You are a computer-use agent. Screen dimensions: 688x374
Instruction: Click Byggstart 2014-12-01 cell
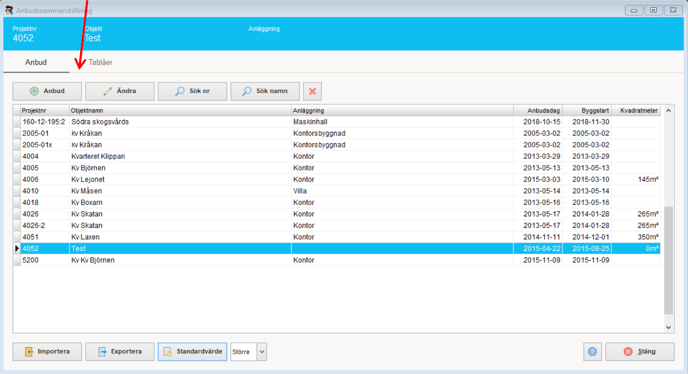587,237
